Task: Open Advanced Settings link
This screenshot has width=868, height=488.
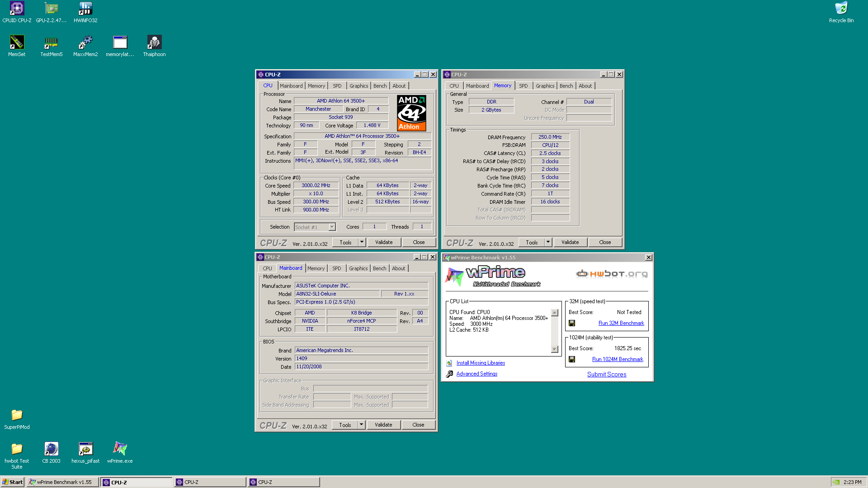Action: pyautogui.click(x=477, y=374)
